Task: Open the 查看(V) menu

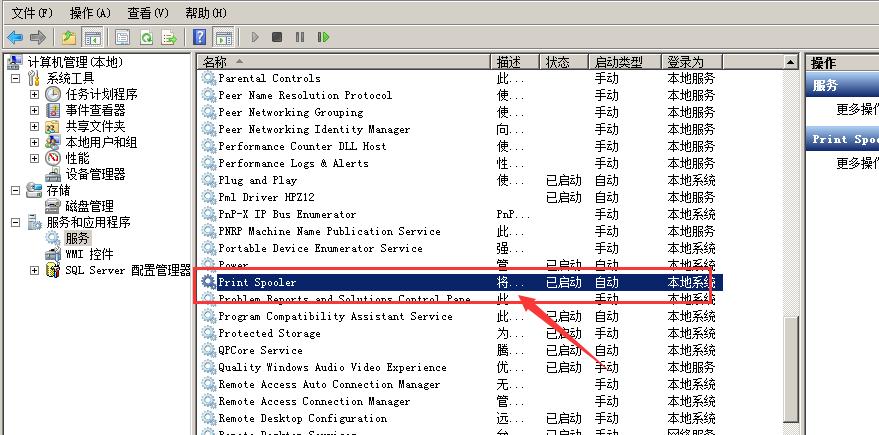Action: point(148,12)
